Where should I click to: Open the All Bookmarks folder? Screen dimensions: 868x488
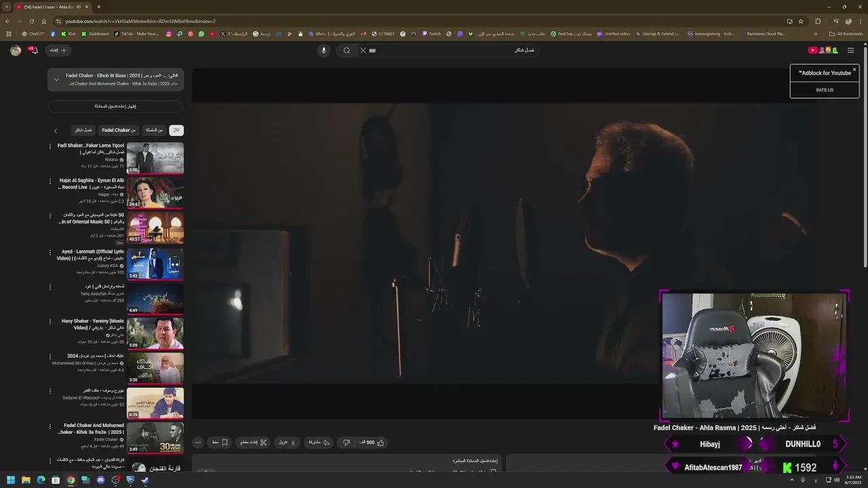tap(846, 34)
